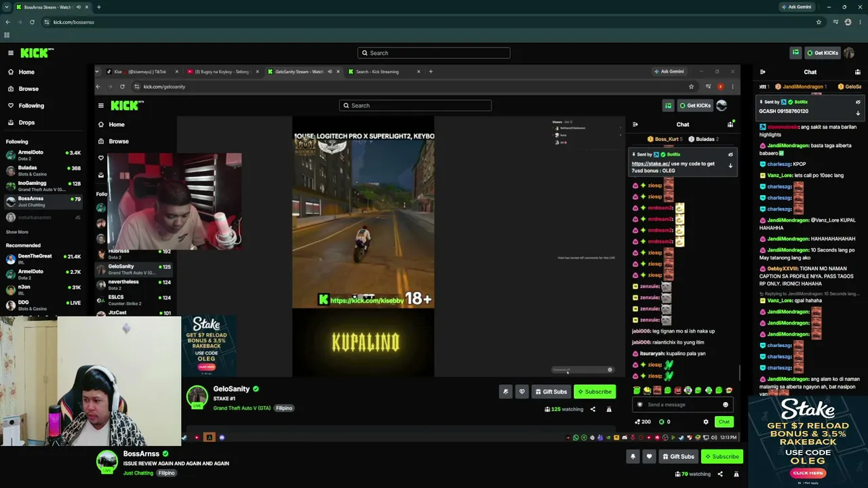Expand the pinned GCASH message arrow
Image resolution: width=868 pixels, height=488 pixels.
[858, 113]
